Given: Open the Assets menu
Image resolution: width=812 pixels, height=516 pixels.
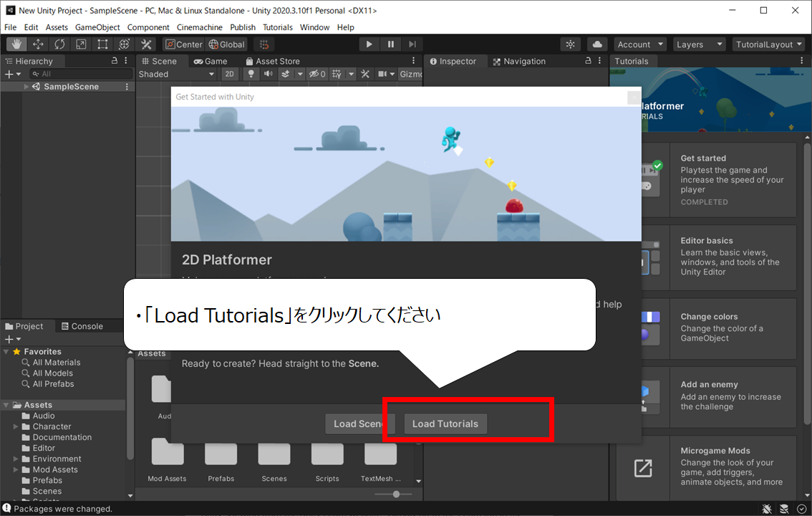Looking at the screenshot, I should pos(57,27).
